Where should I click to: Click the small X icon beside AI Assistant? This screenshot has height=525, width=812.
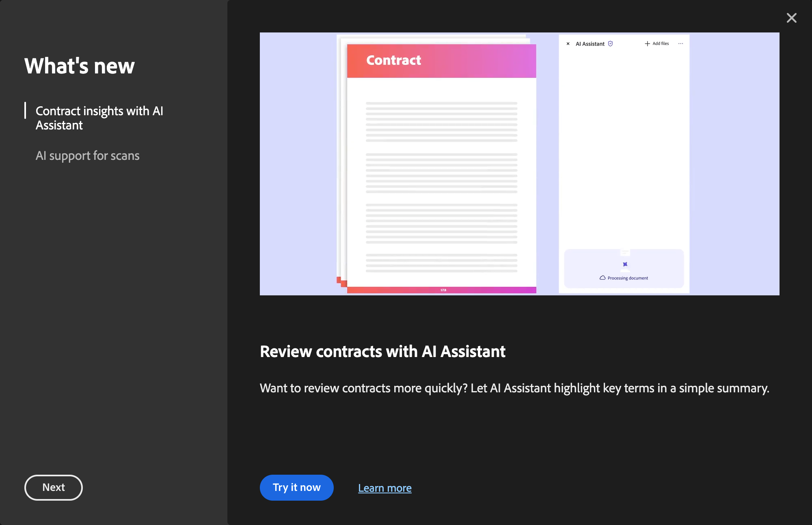(568, 44)
